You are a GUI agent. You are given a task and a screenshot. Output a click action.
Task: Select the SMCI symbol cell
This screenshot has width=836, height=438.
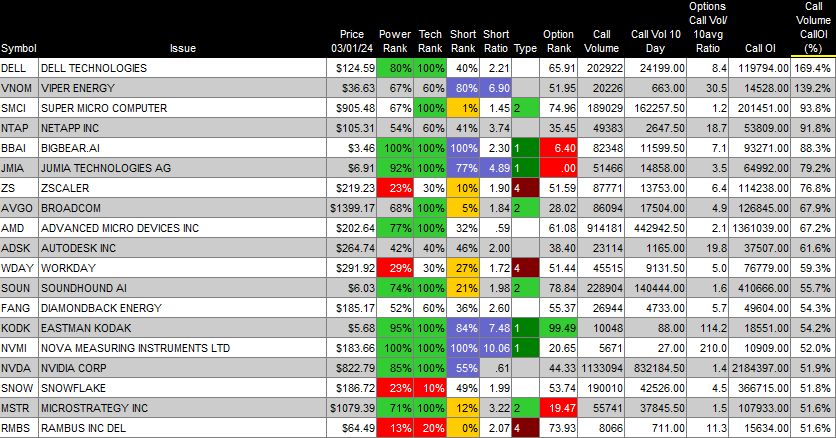click(x=19, y=108)
